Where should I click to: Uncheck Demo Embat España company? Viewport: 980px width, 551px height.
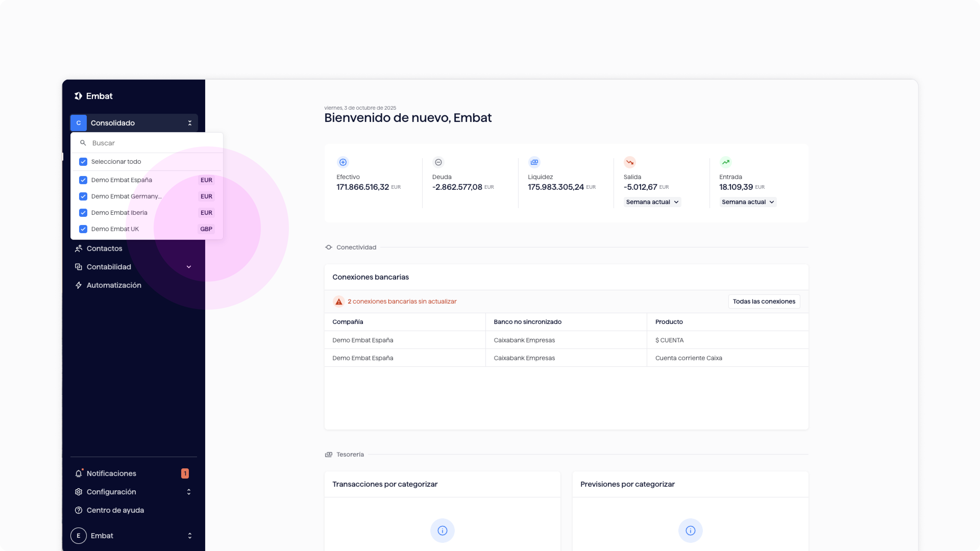pos(83,180)
